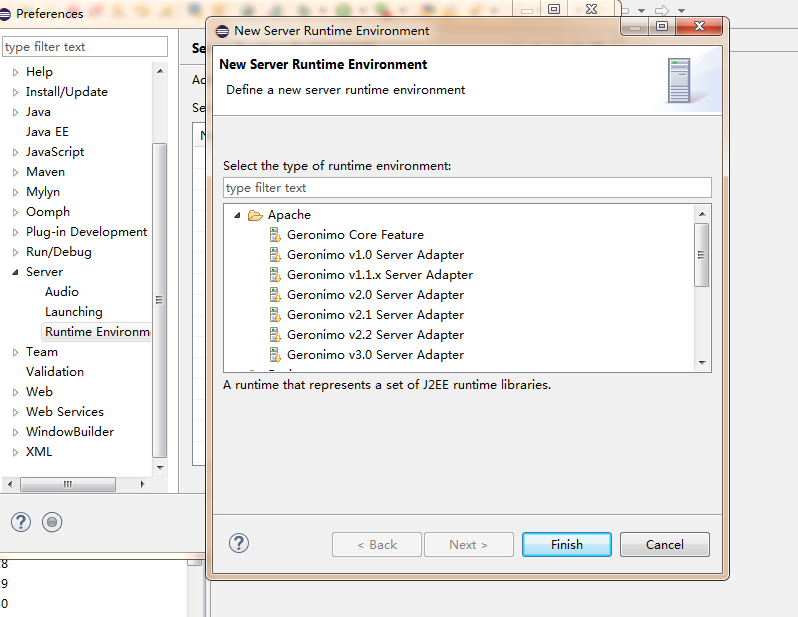Select Geronimo v3.0 Server Adapter
Viewport: 798px width, 617px height.
(376, 355)
